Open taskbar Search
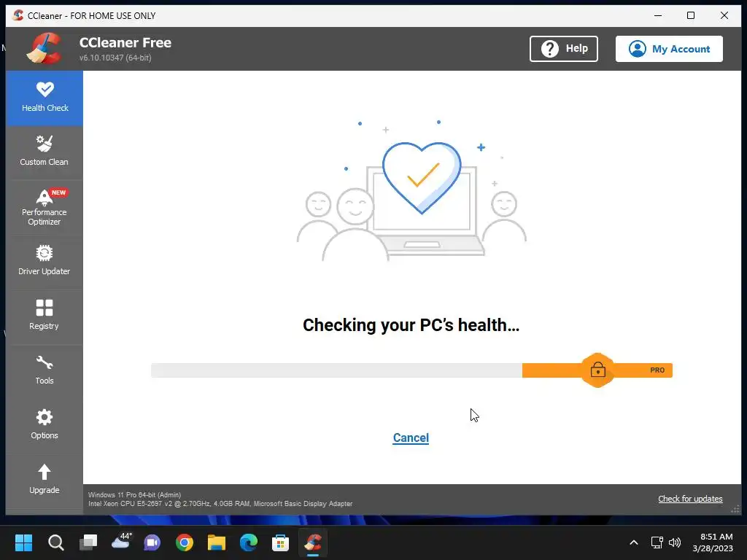This screenshot has height=560, width=747. [x=55, y=542]
